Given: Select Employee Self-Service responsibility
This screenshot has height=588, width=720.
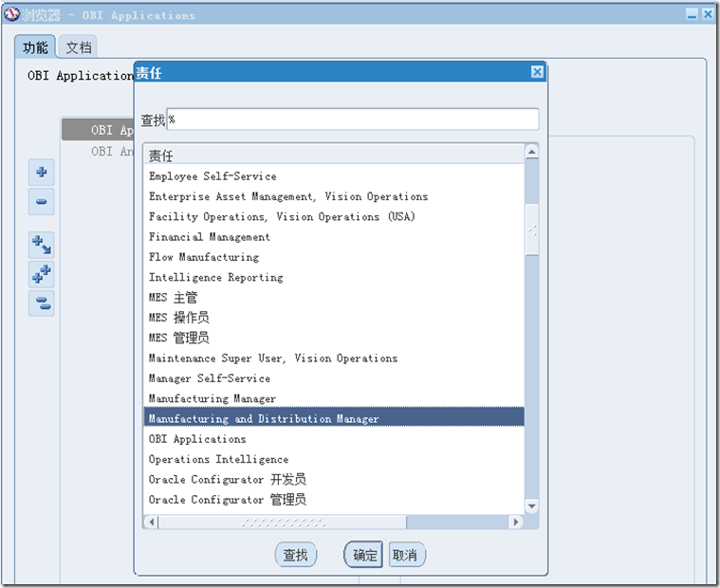Looking at the screenshot, I should 334,176.
